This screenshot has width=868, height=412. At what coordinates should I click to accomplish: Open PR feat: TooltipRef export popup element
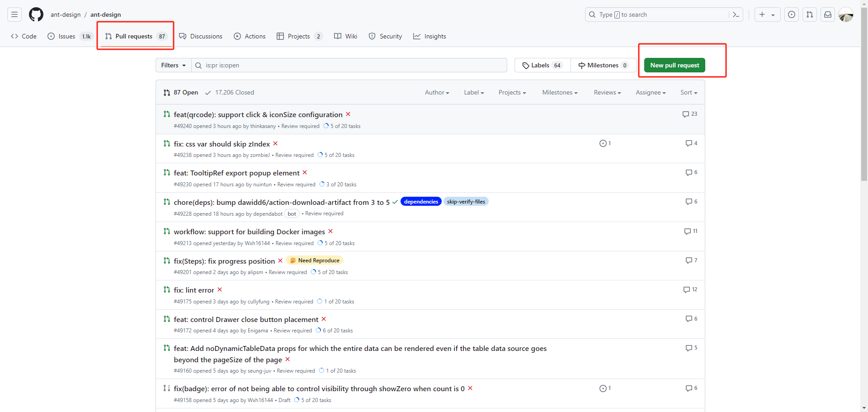click(x=236, y=173)
